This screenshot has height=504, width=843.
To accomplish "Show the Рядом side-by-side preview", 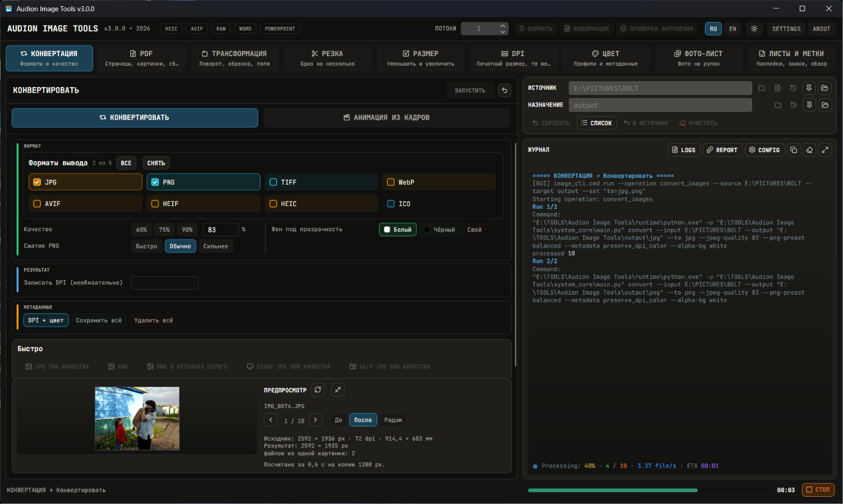I will pos(393,420).
